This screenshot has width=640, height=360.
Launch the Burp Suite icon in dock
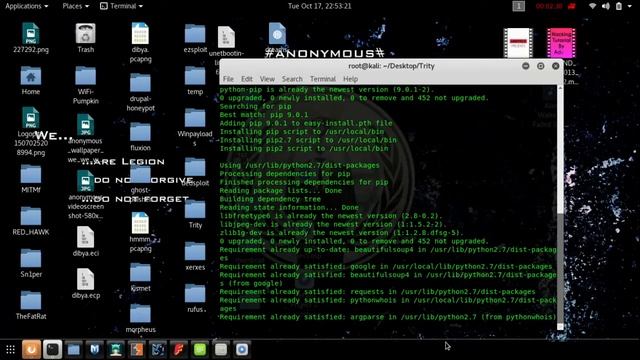[137, 349]
